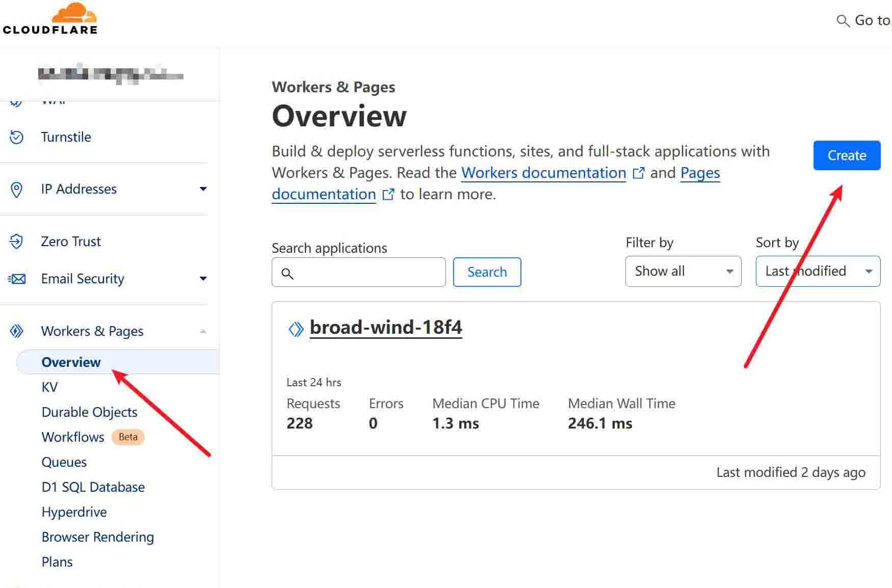The image size is (892, 588).
Task: Click the Go to search text
Action: coord(872,20)
